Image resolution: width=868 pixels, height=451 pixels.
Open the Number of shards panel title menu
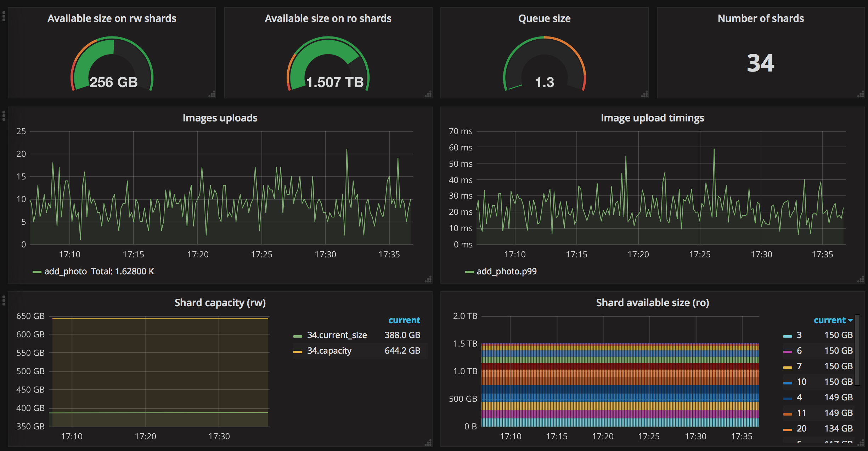pyautogui.click(x=761, y=18)
